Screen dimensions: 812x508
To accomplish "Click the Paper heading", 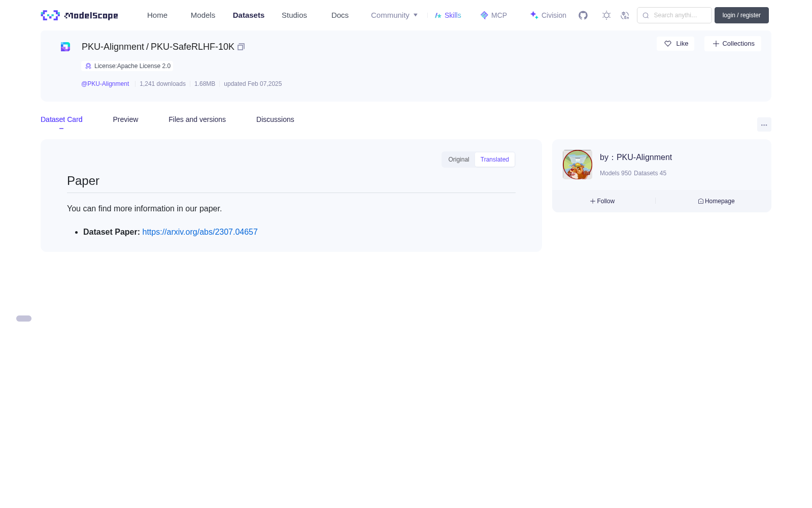I will [83, 181].
